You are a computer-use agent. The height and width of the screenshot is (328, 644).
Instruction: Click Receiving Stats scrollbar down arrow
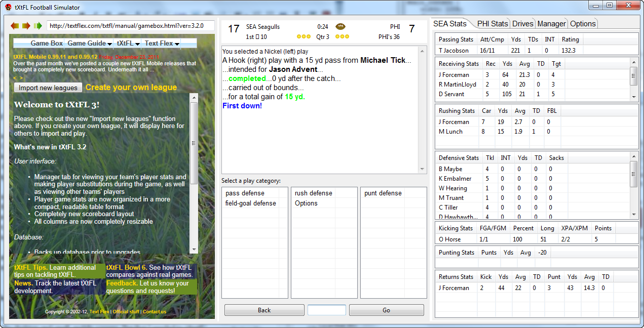[634, 96]
